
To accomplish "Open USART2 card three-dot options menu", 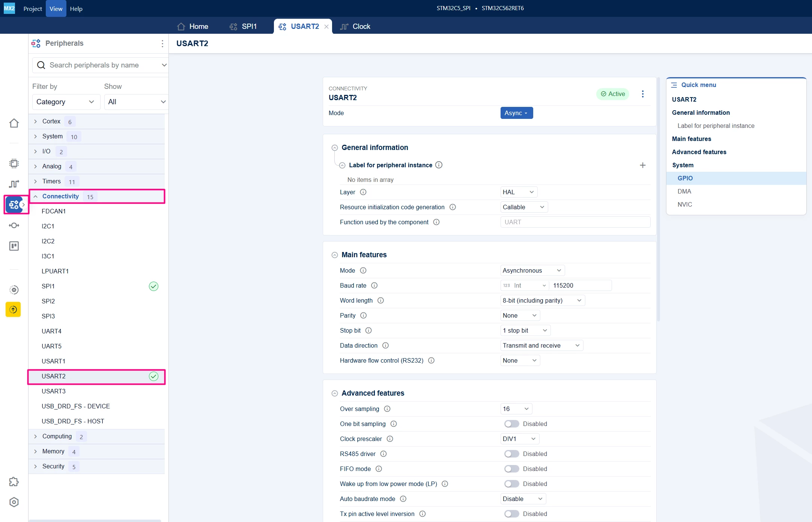I will (643, 94).
